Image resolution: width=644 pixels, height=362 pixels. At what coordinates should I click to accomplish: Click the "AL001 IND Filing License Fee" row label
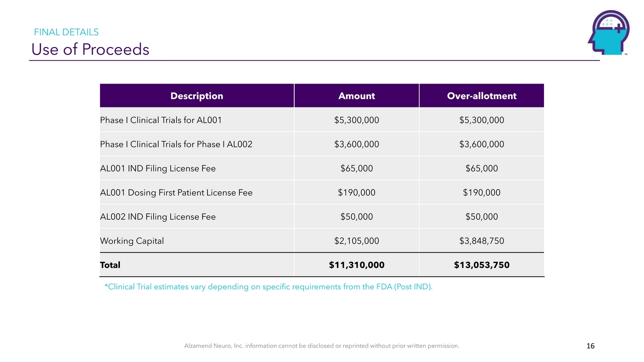158,168
